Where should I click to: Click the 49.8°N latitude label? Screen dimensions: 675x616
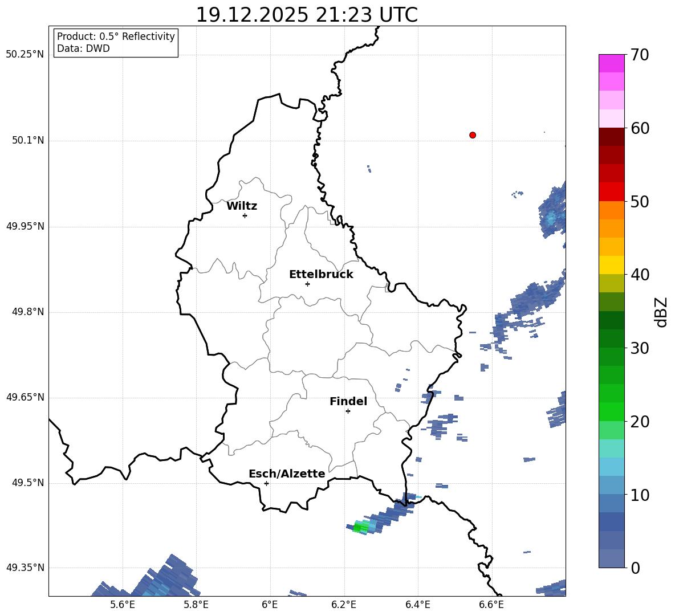[x=28, y=312]
